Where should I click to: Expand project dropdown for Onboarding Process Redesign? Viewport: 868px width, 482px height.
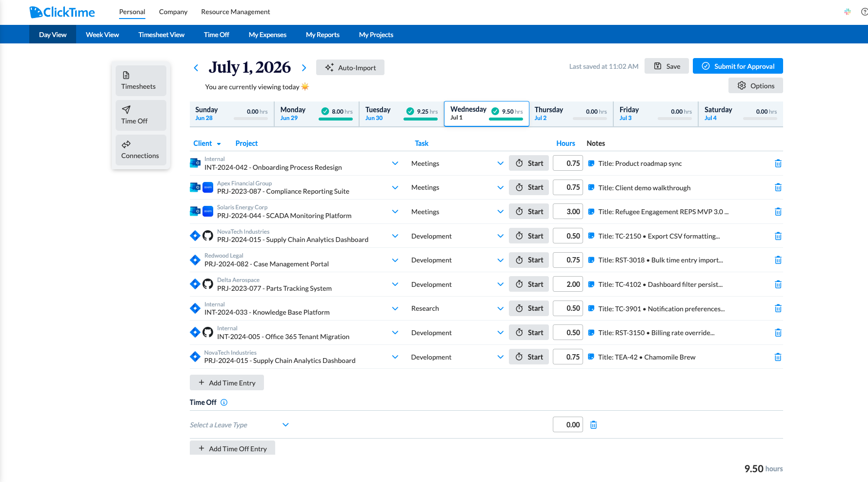[x=395, y=163]
